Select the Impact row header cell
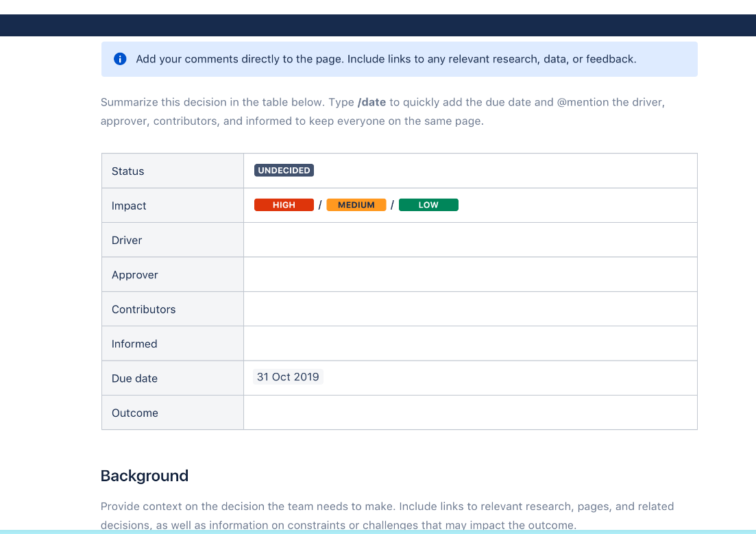This screenshot has width=756, height=534. pyautogui.click(x=173, y=206)
